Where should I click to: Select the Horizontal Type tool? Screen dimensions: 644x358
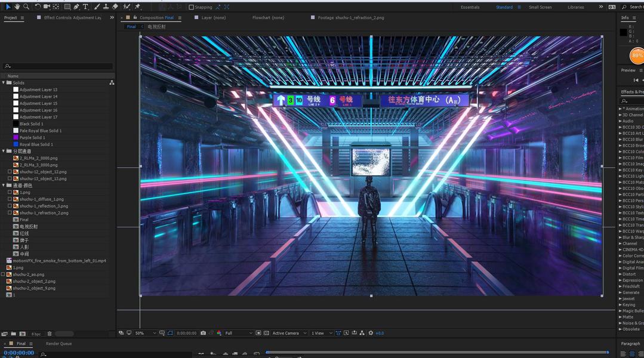[x=85, y=7]
